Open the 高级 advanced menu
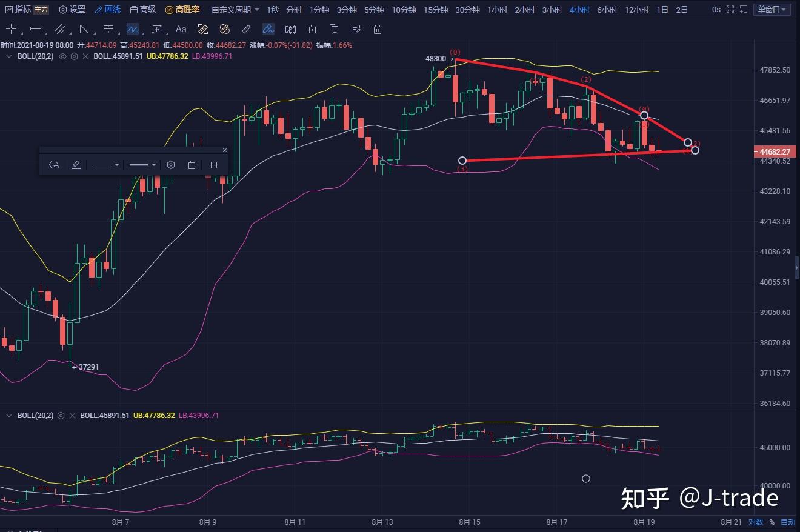The width and height of the screenshot is (800, 532). 143,10
